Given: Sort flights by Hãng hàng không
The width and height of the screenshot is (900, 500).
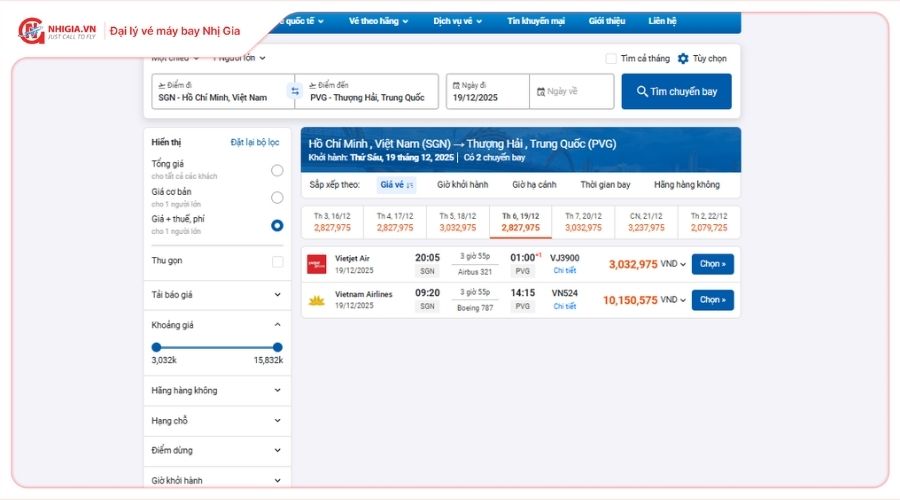Looking at the screenshot, I should tap(686, 185).
